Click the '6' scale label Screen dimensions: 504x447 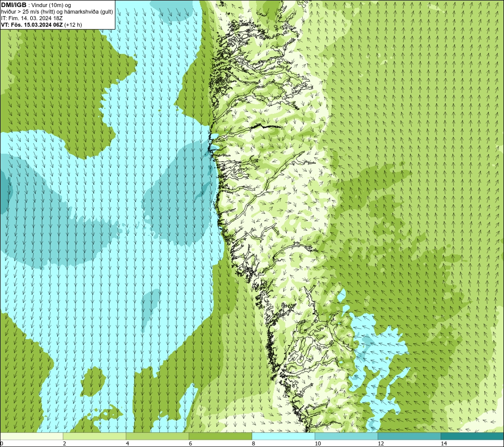coord(191,443)
